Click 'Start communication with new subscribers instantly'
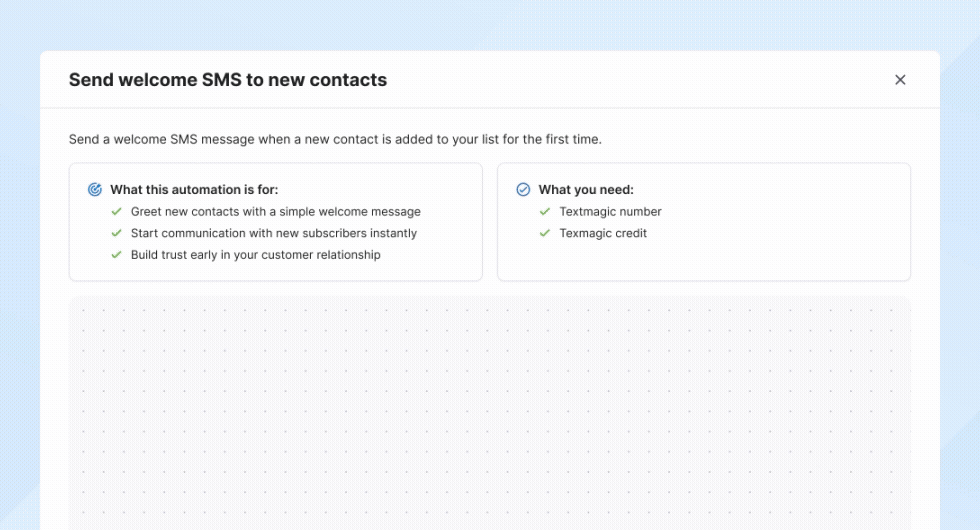 [x=273, y=233]
